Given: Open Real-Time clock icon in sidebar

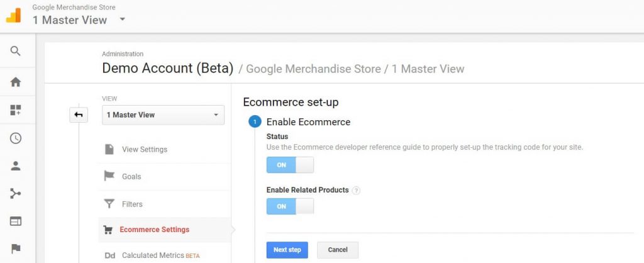Looking at the screenshot, I should 15,138.
